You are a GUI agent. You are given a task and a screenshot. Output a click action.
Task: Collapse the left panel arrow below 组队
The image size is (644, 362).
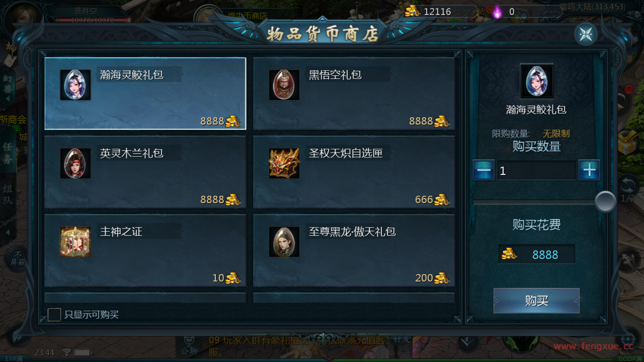(8, 232)
